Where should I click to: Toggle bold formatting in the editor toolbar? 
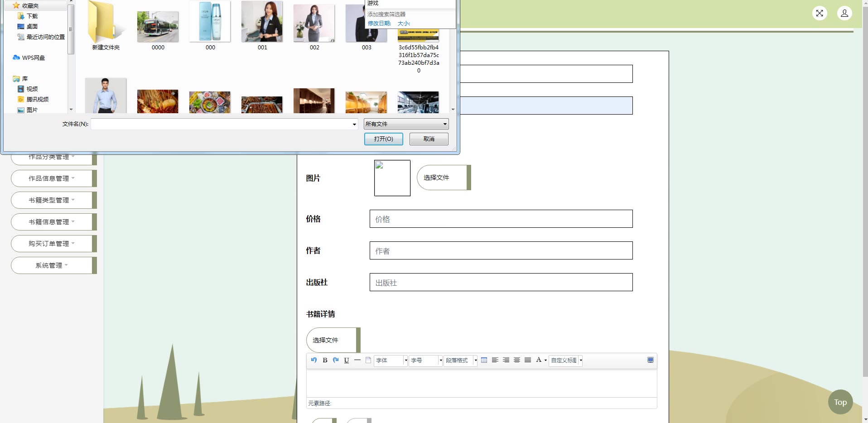(325, 360)
